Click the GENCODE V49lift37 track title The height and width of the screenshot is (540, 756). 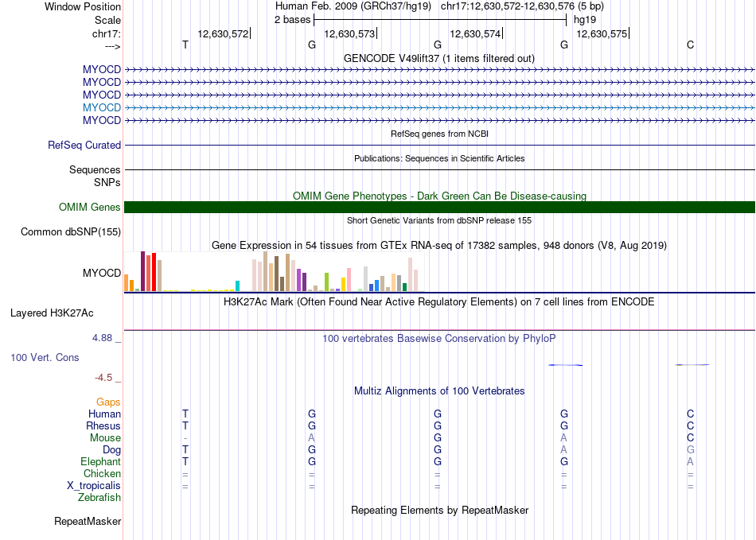tap(439, 58)
